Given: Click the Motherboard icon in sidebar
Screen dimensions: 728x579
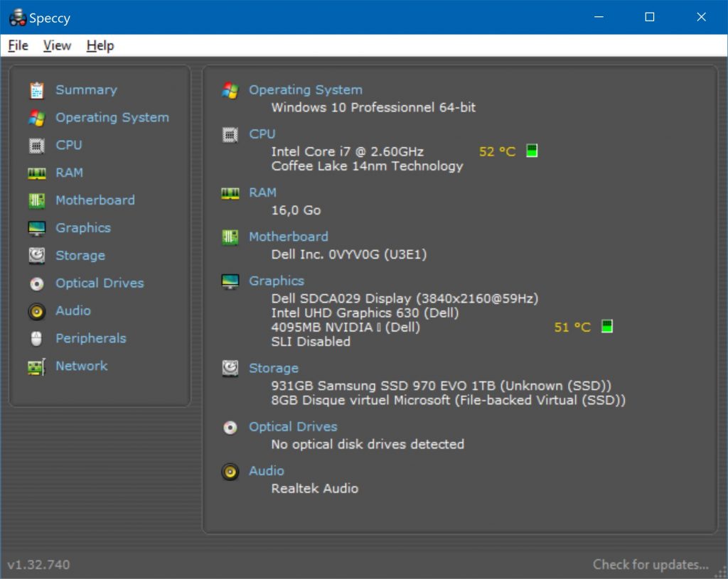Looking at the screenshot, I should 37,201.
